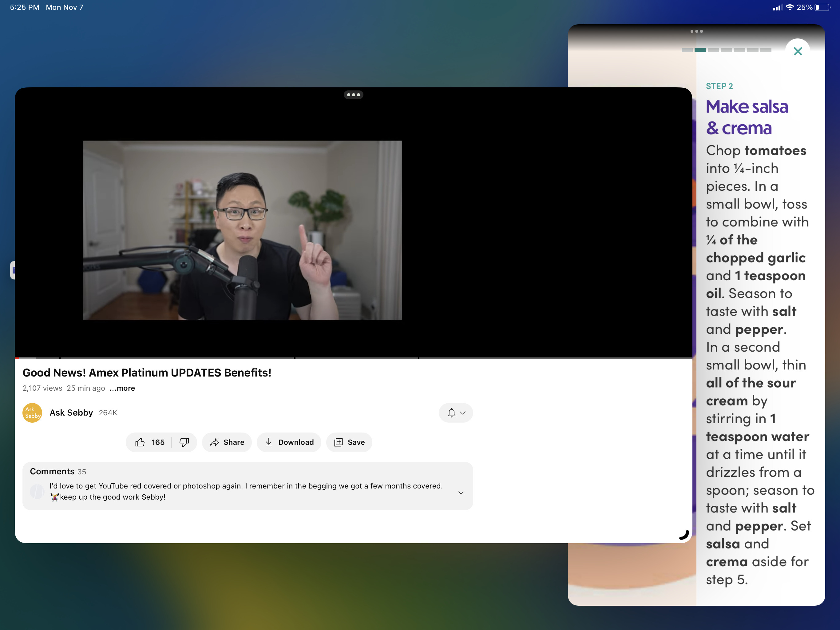Expand the video description with ...more
This screenshot has width=840, height=630.
[x=122, y=388]
